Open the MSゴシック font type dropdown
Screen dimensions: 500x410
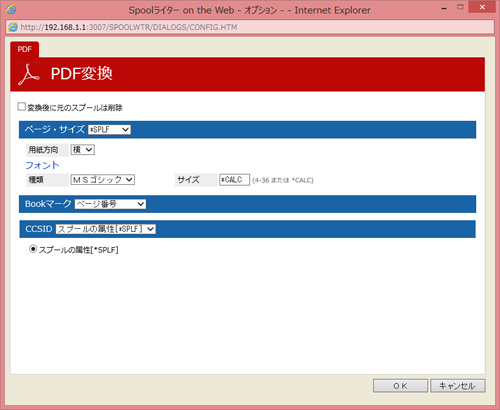[x=102, y=180]
